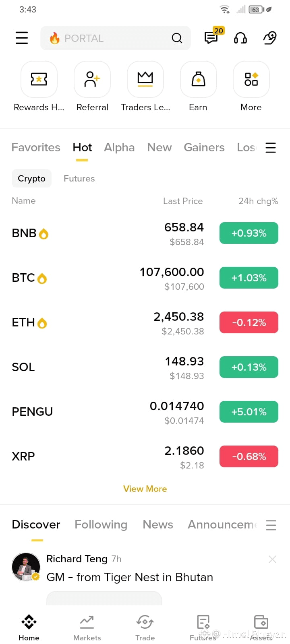
Task: Tap the Rewards Hub icon
Action: (x=39, y=79)
